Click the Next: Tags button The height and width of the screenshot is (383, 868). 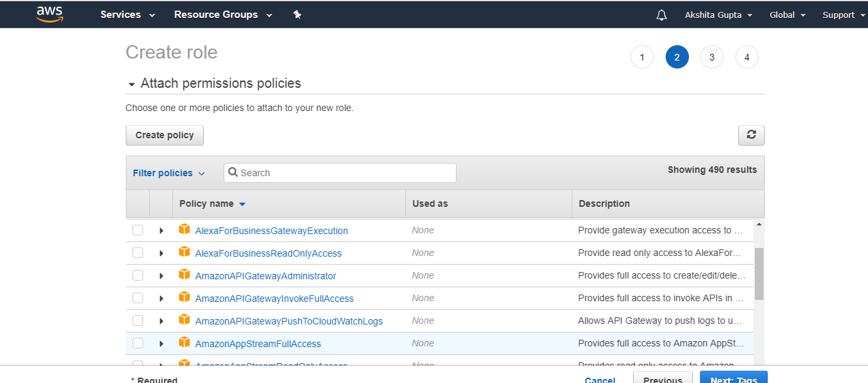click(734, 379)
